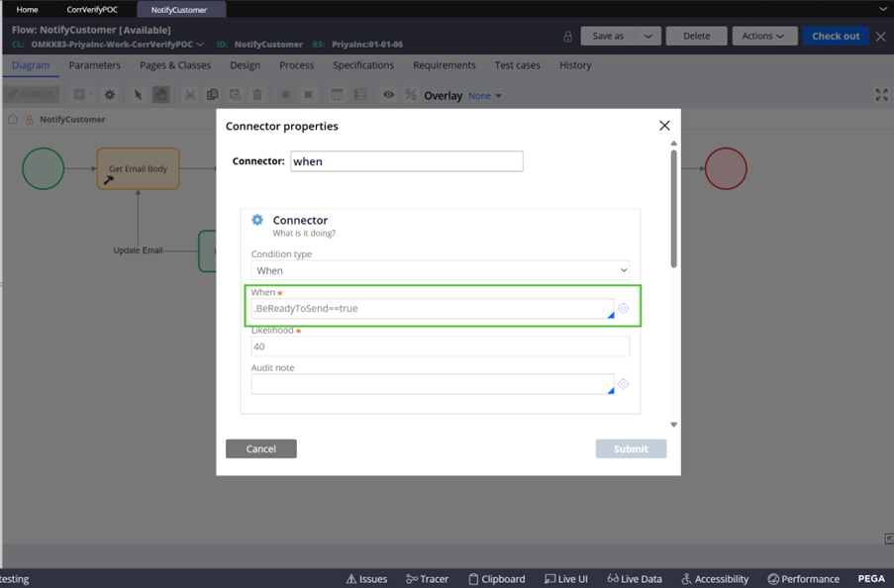
Task: Click the Check out button
Action: pyautogui.click(x=836, y=36)
